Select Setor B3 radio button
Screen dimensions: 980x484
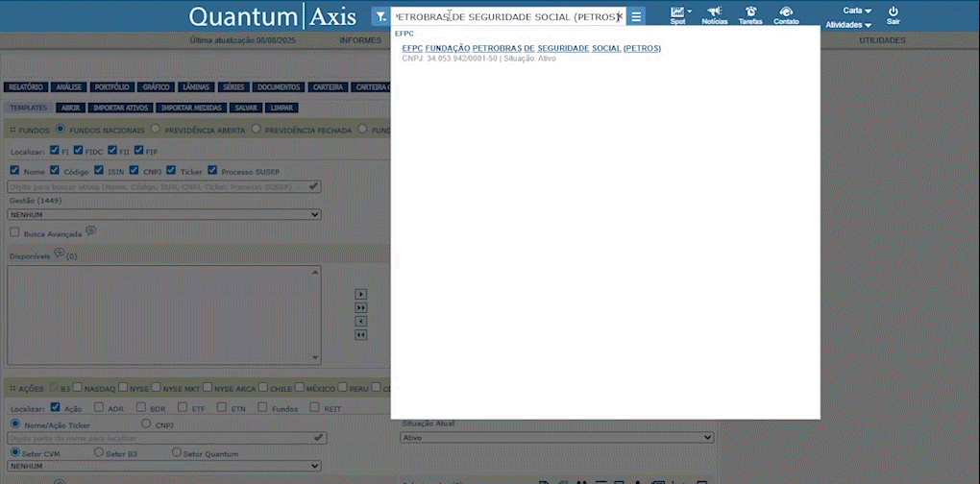98,452
